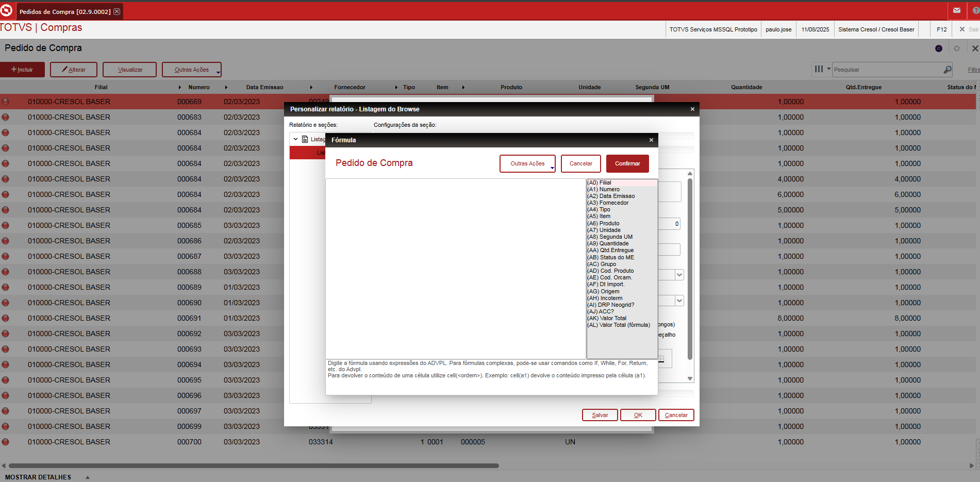Click Salvar in the report dialog

click(x=600, y=415)
